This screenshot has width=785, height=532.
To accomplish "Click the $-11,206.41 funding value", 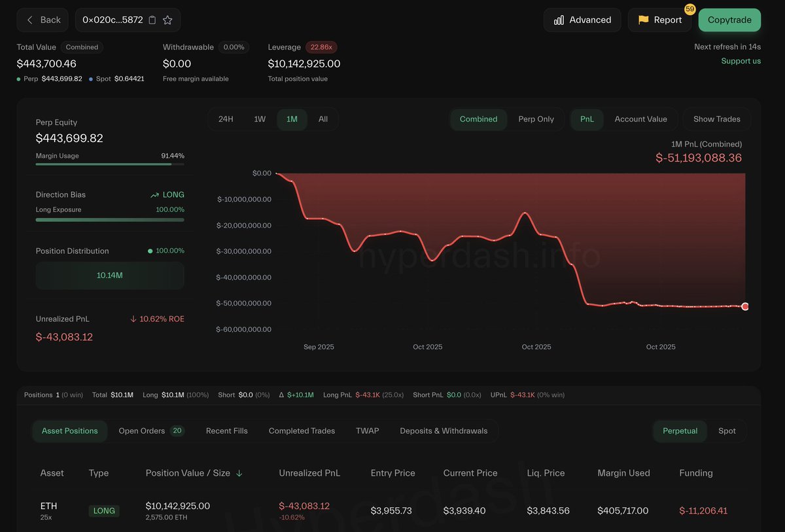I will [703, 510].
